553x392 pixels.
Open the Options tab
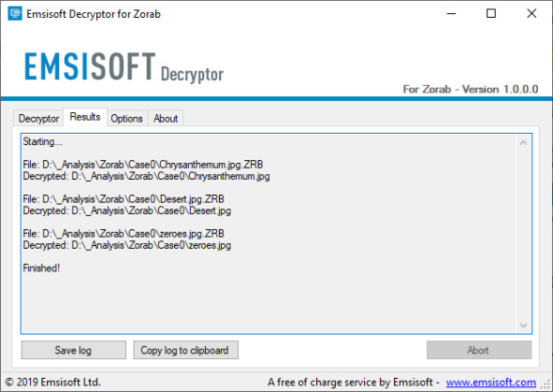[x=126, y=119]
